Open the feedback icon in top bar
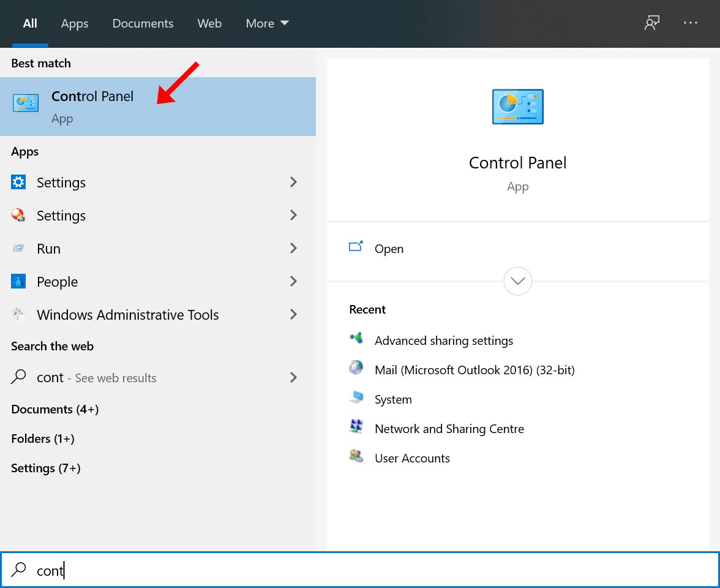 coord(651,23)
